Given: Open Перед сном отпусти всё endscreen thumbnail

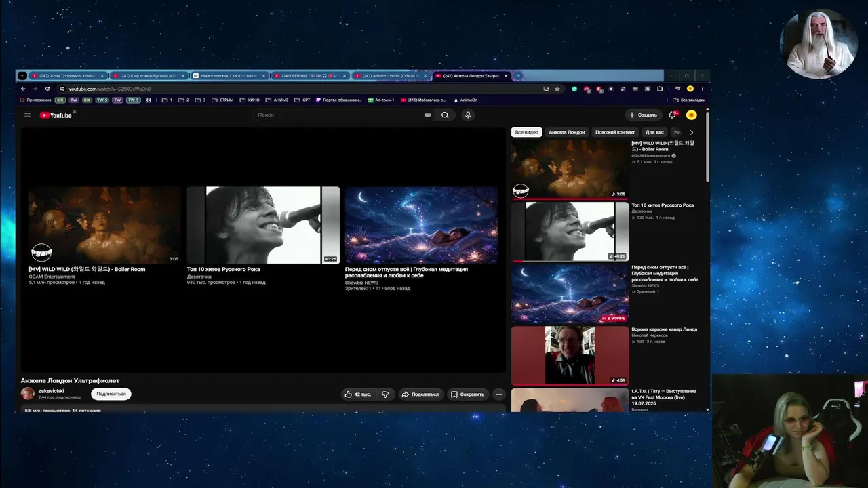Looking at the screenshot, I should click(x=421, y=225).
